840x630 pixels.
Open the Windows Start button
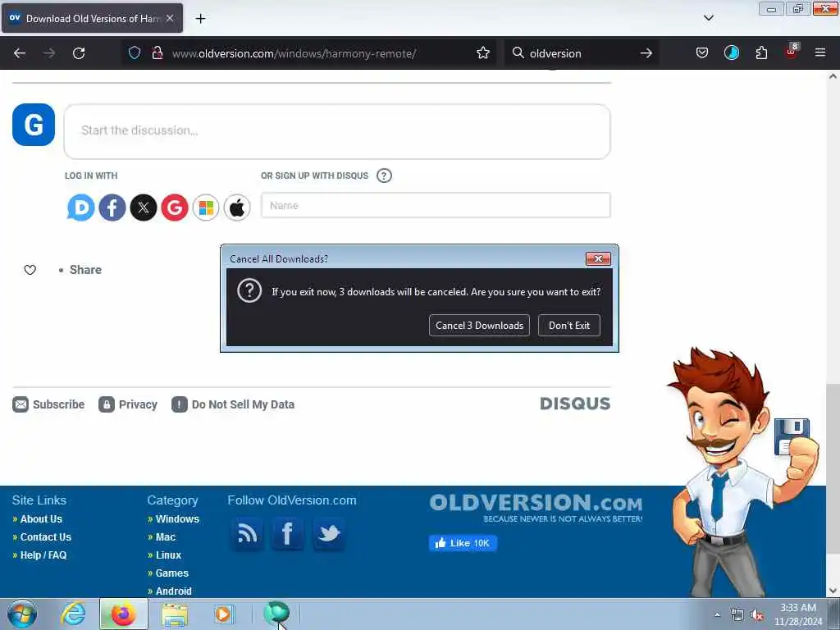pyautogui.click(x=22, y=614)
